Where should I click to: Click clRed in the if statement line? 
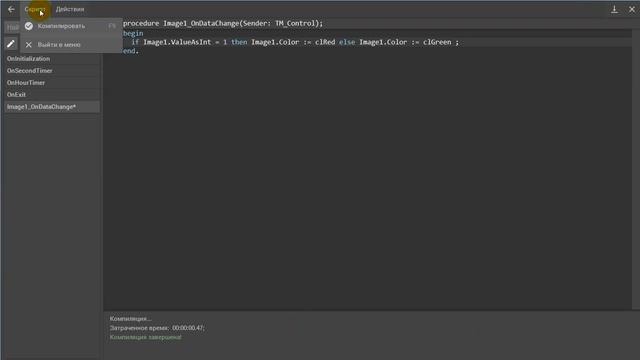tap(325, 42)
